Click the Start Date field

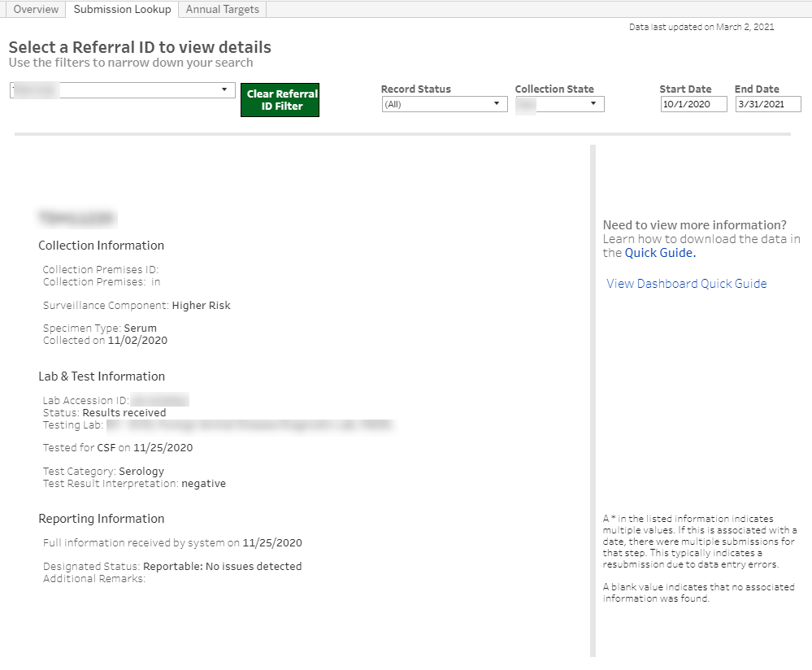693,104
